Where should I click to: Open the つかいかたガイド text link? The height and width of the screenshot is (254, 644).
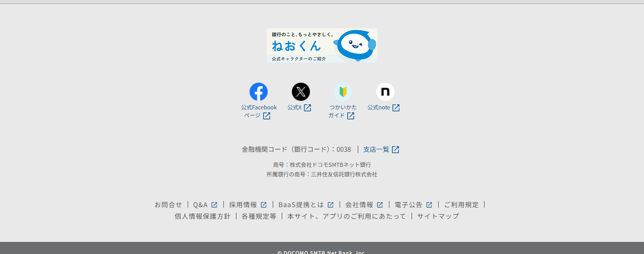[343, 111]
